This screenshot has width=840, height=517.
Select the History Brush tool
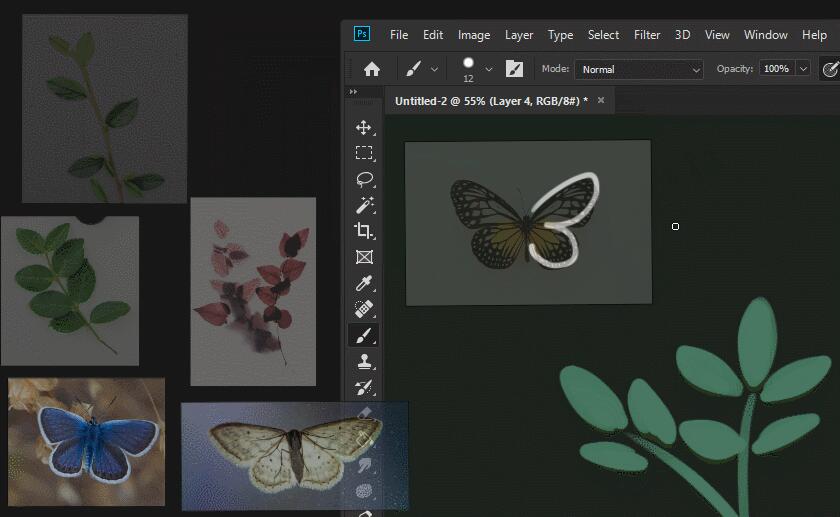click(x=364, y=387)
